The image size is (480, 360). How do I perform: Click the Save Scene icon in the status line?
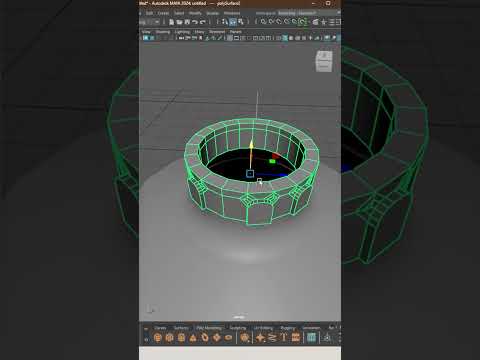point(187,22)
